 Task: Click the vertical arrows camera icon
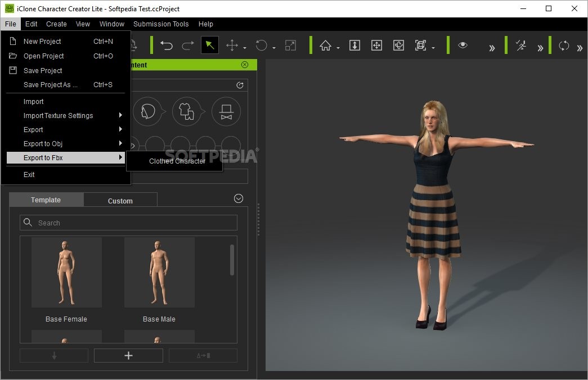[354, 46]
